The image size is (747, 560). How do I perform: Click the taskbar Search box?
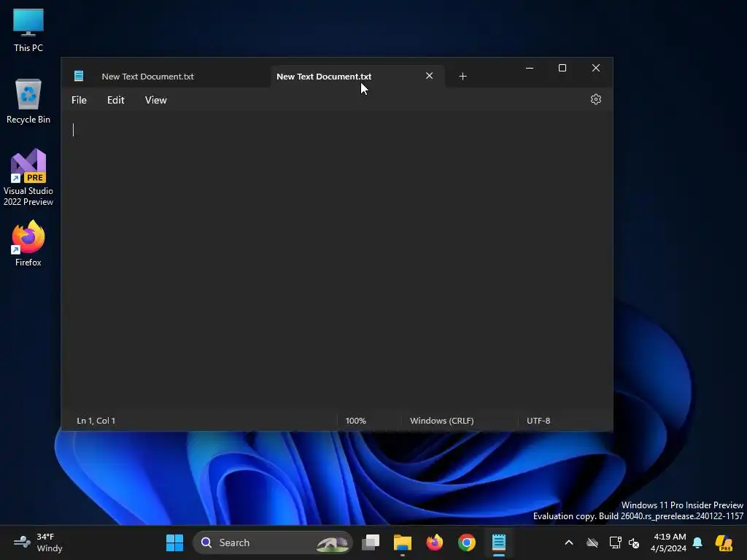[273, 542]
